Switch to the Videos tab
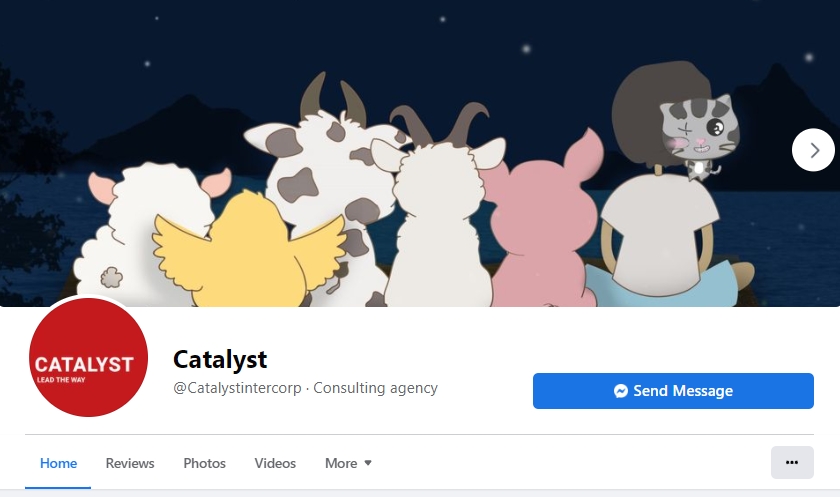This screenshot has height=497, width=840. (275, 463)
